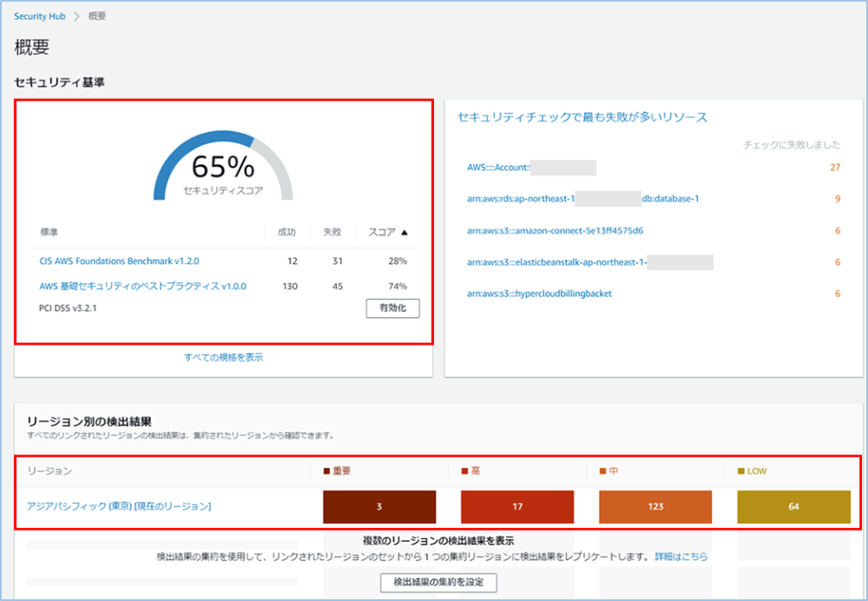Click the LOW severity bar showing 64
Screen dimensions: 868x601
click(793, 506)
